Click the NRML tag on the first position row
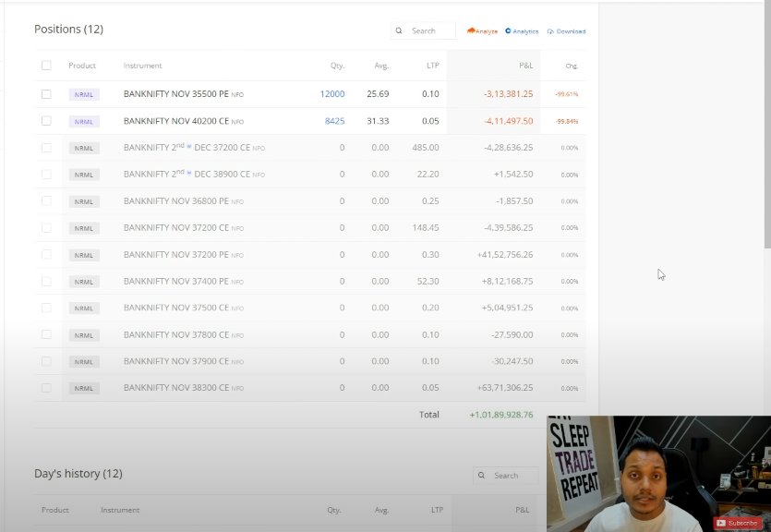This screenshot has height=532, width=771. click(x=83, y=94)
